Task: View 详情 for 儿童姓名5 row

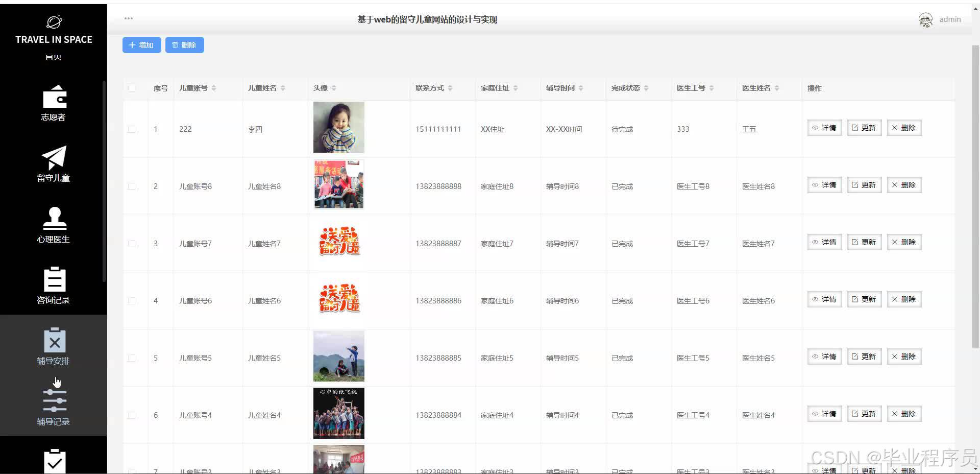Action: [x=824, y=357]
